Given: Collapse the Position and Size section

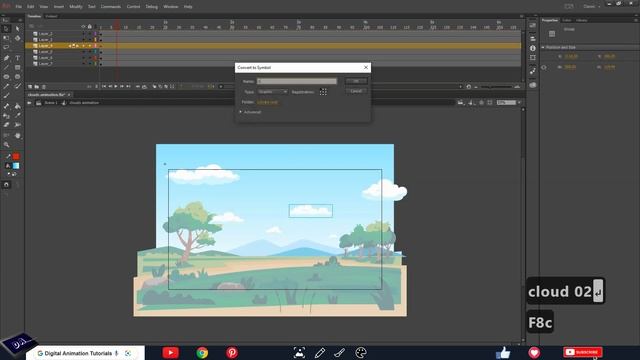Looking at the screenshot, I should tap(543, 47).
